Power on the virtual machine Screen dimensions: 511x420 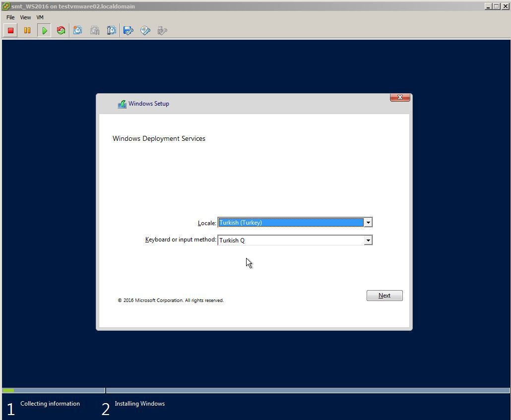pos(44,30)
